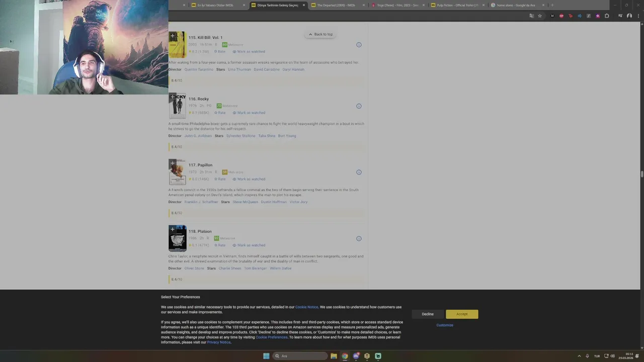The width and height of the screenshot is (644, 362).
Task: Open Steve McQueen's profile
Action: pos(245,202)
